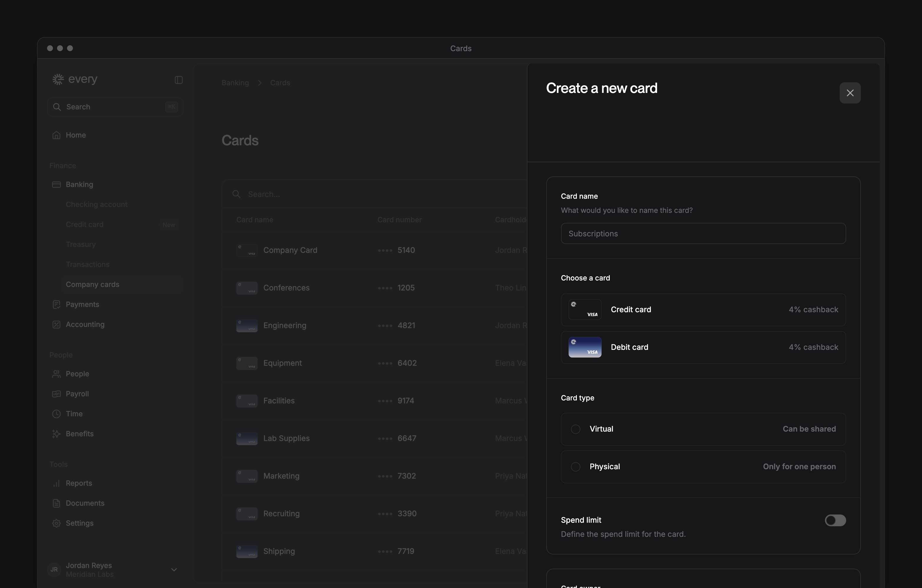Click the Benefits sparkle icon

(56, 434)
